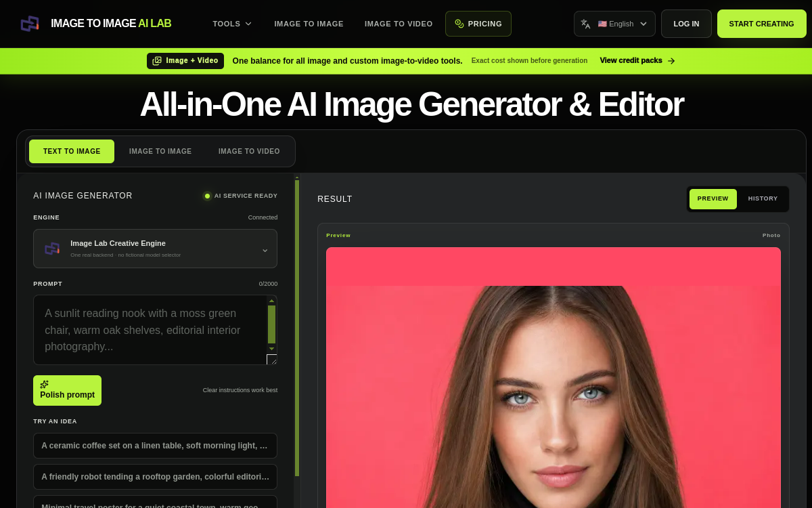The height and width of the screenshot is (508, 812).
Task: Click the small green 'Preview' card label
Action: [338, 235]
